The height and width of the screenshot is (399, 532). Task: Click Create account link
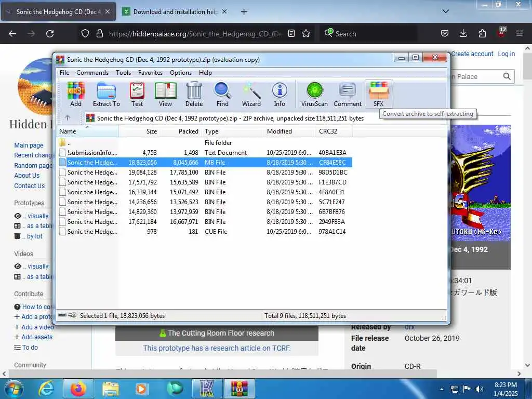pos(472,54)
